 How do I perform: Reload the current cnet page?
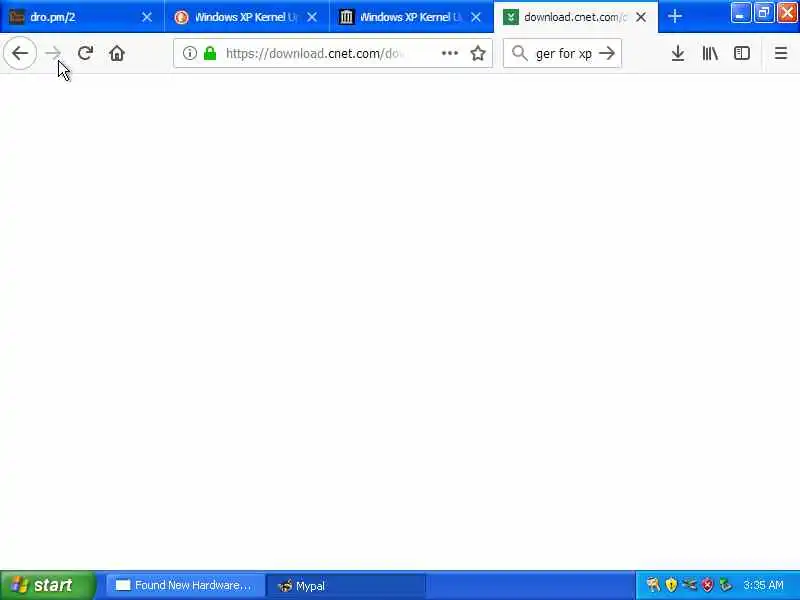tap(85, 53)
